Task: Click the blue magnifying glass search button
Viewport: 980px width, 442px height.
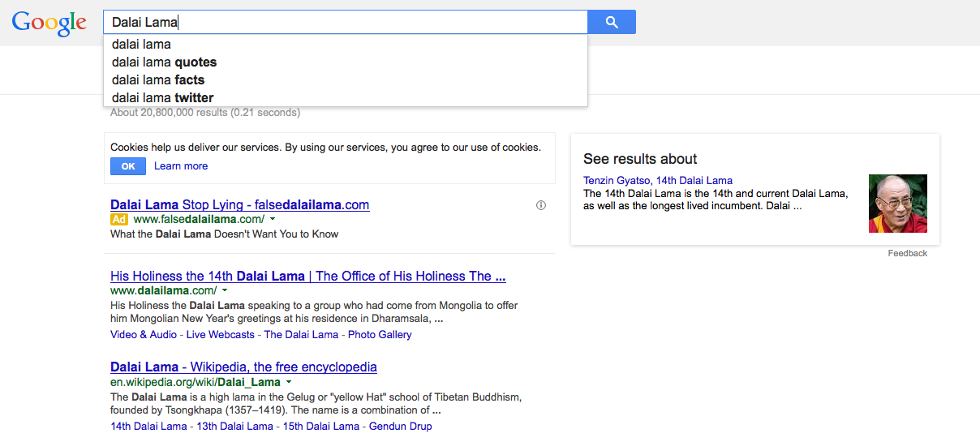Action: [x=612, y=22]
